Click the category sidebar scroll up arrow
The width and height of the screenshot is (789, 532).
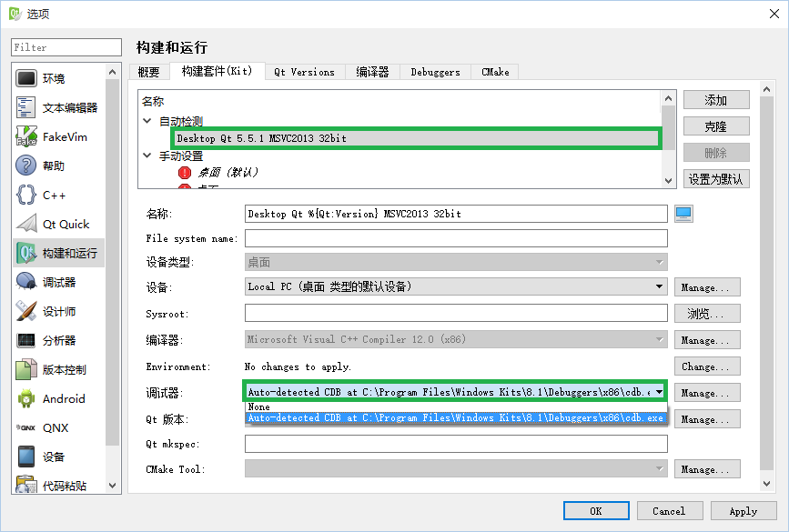point(112,72)
